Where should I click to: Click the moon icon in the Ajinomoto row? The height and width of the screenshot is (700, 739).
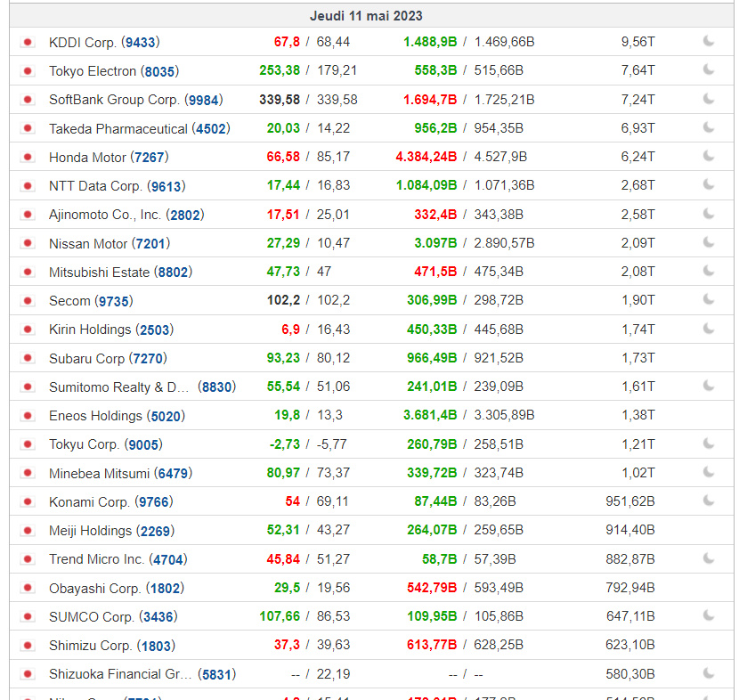[x=709, y=214]
